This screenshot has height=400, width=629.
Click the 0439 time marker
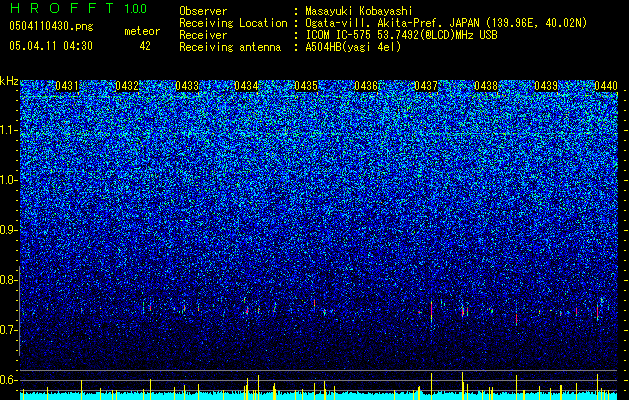pyautogui.click(x=546, y=86)
